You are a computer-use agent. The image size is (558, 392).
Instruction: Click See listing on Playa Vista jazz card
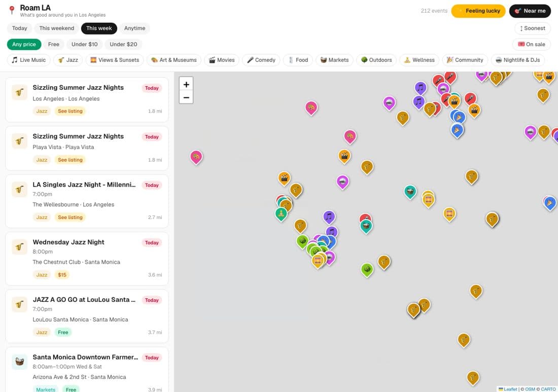[x=70, y=160]
